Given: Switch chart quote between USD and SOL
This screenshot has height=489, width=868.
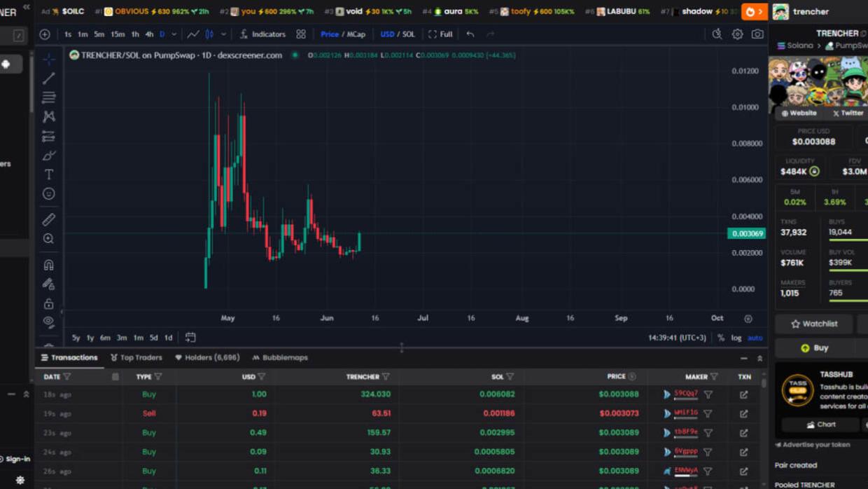Looking at the screenshot, I should click(398, 34).
